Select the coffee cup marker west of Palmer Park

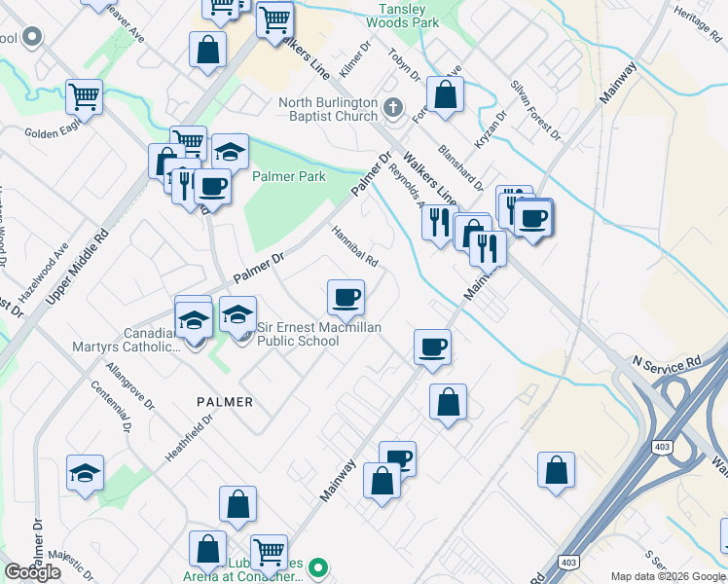(212, 188)
